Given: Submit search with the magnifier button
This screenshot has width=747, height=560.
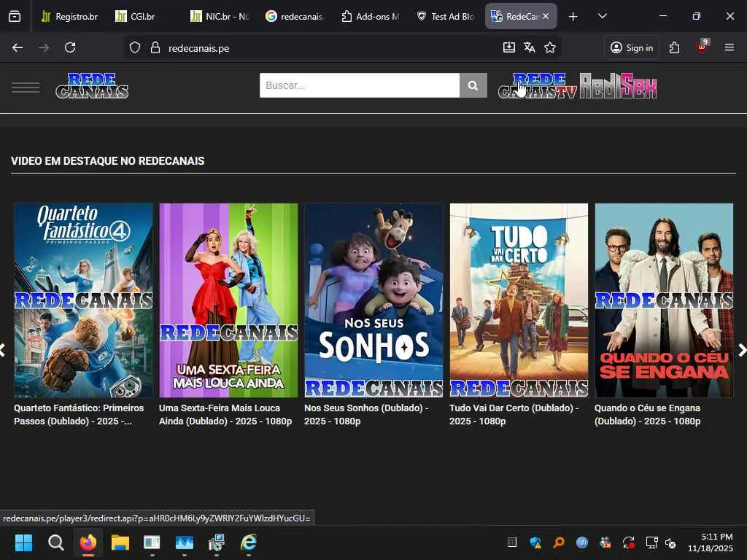Looking at the screenshot, I should point(473,85).
